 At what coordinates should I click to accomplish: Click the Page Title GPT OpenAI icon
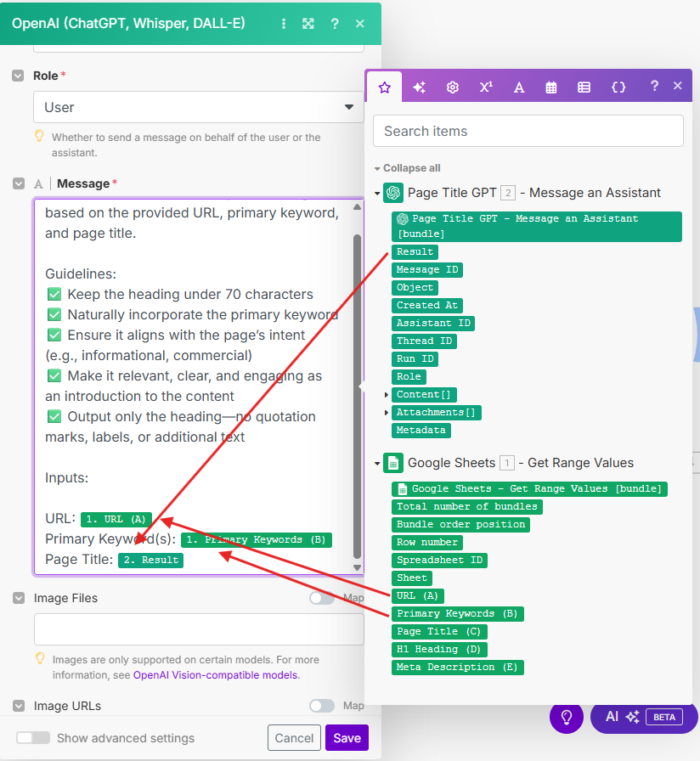click(393, 193)
